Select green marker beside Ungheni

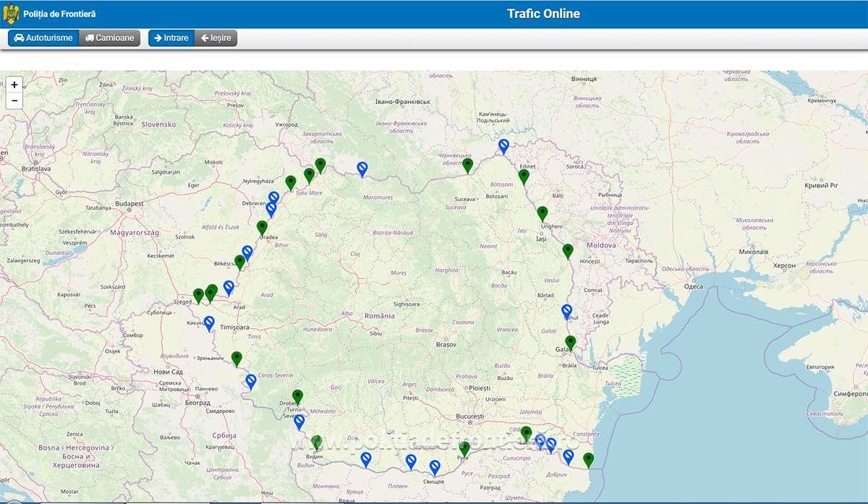click(x=542, y=214)
